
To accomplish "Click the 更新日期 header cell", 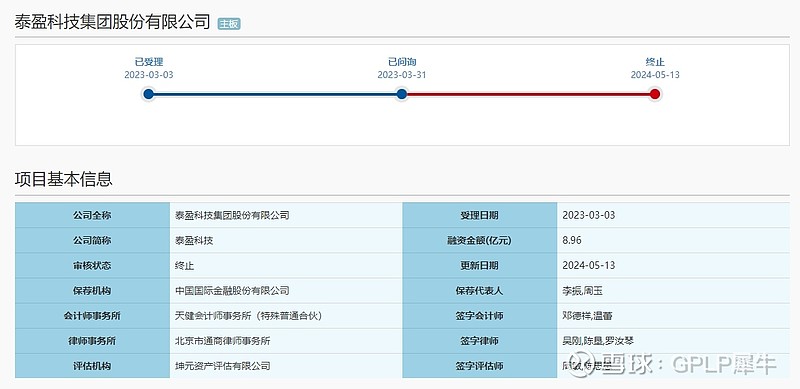I will [480, 265].
